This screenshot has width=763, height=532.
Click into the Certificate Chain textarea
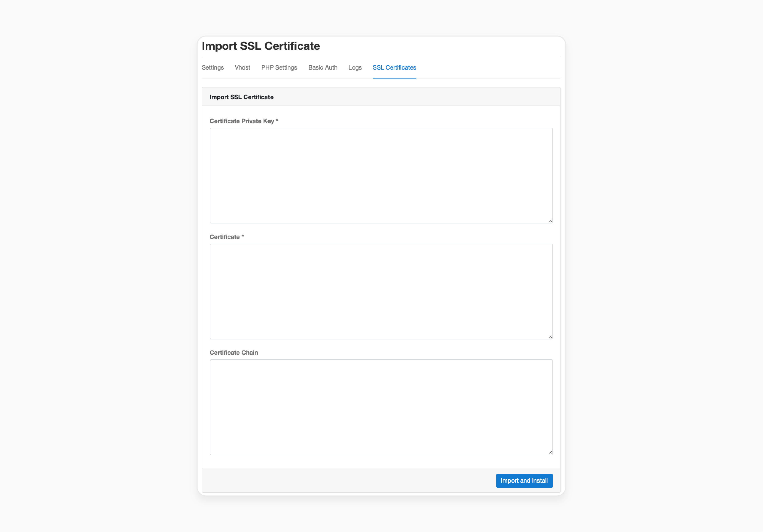381,408
